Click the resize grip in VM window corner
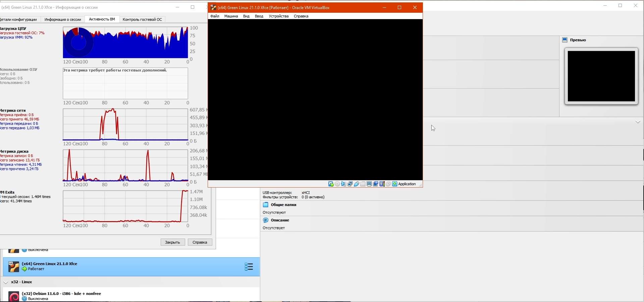This screenshot has width=644, height=302. click(x=420, y=185)
